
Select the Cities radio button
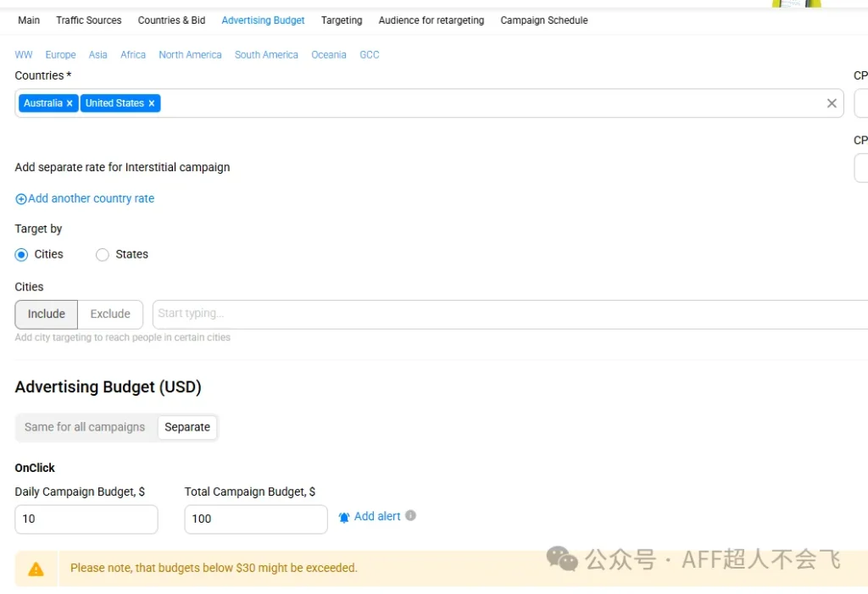tap(22, 254)
